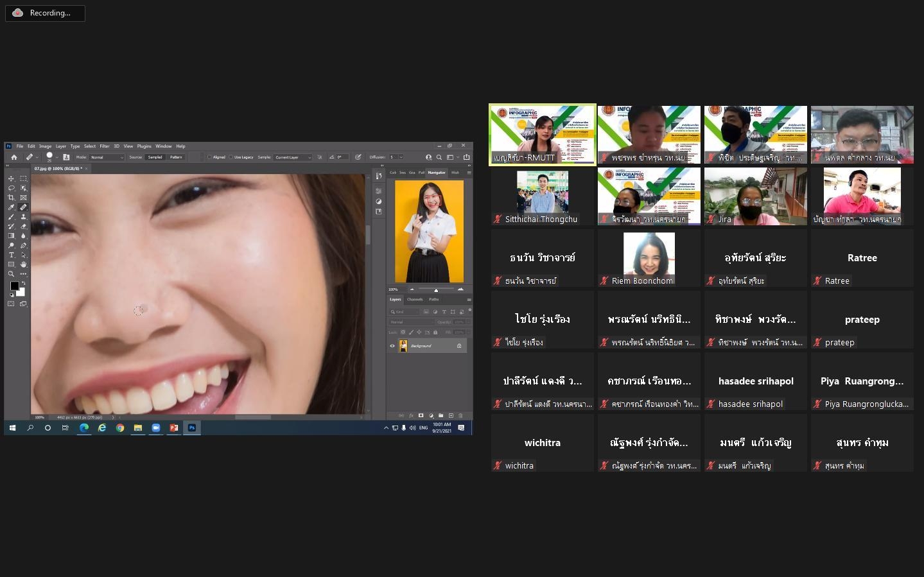Viewport: 924px width, 577px height.
Task: Toggle the Clone Source panel button
Action: click(x=66, y=157)
